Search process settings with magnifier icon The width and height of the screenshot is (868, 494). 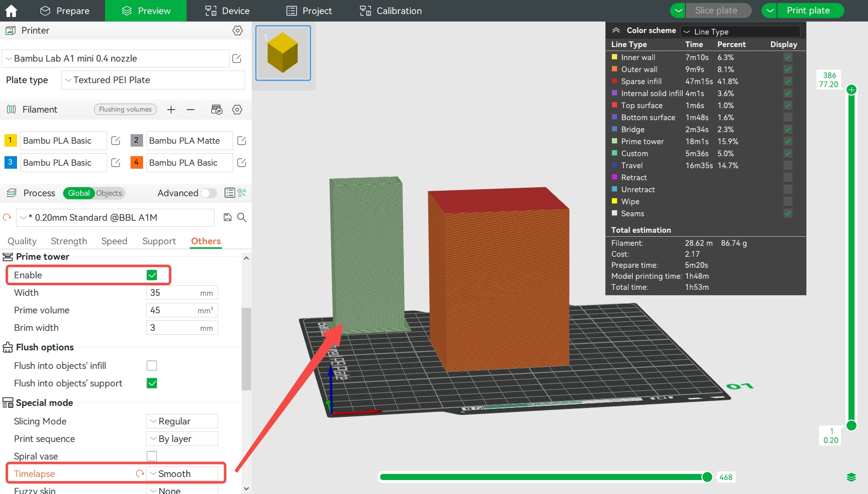click(242, 217)
